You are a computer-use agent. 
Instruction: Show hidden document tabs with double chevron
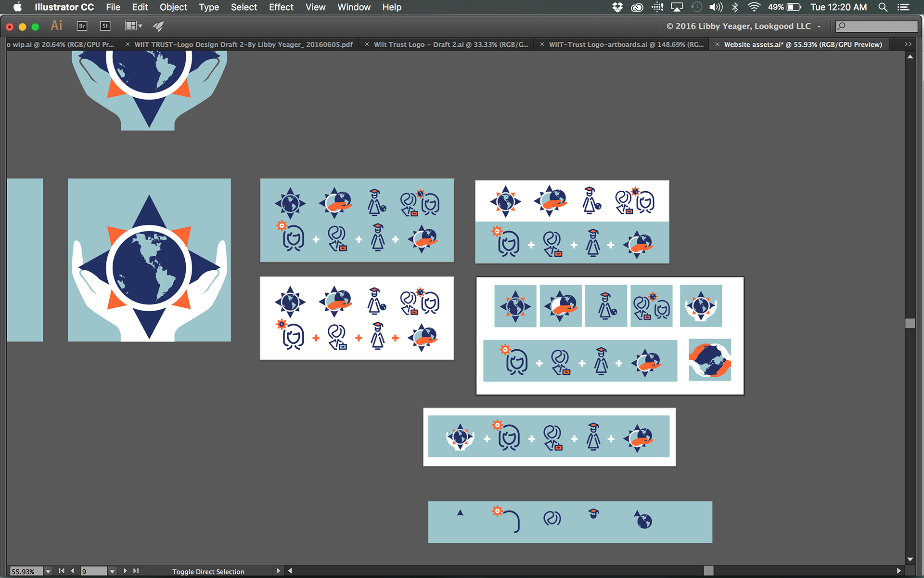(x=908, y=44)
